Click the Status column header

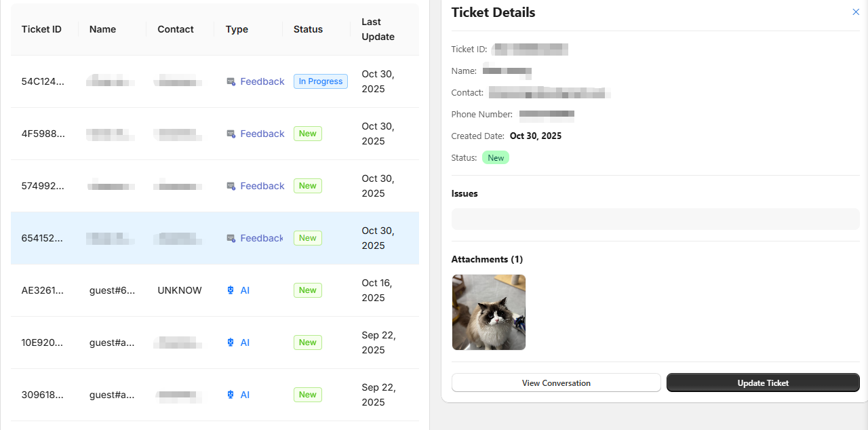(308, 29)
